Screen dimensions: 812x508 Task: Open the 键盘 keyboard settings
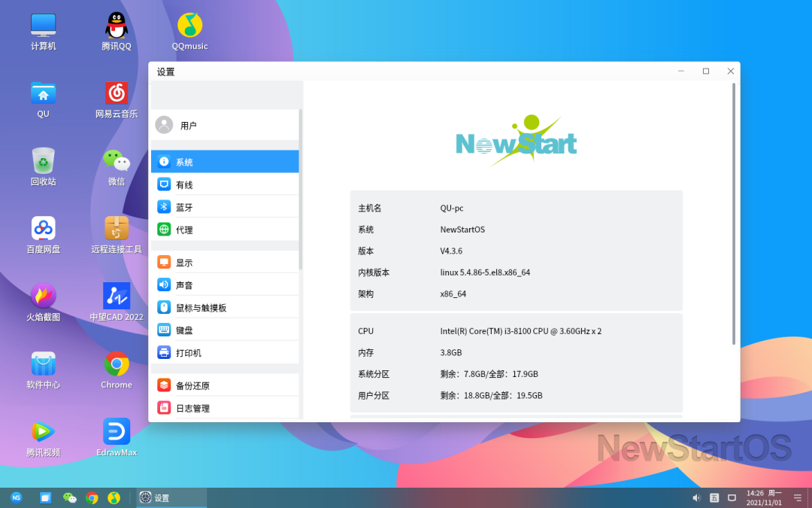[226, 330]
